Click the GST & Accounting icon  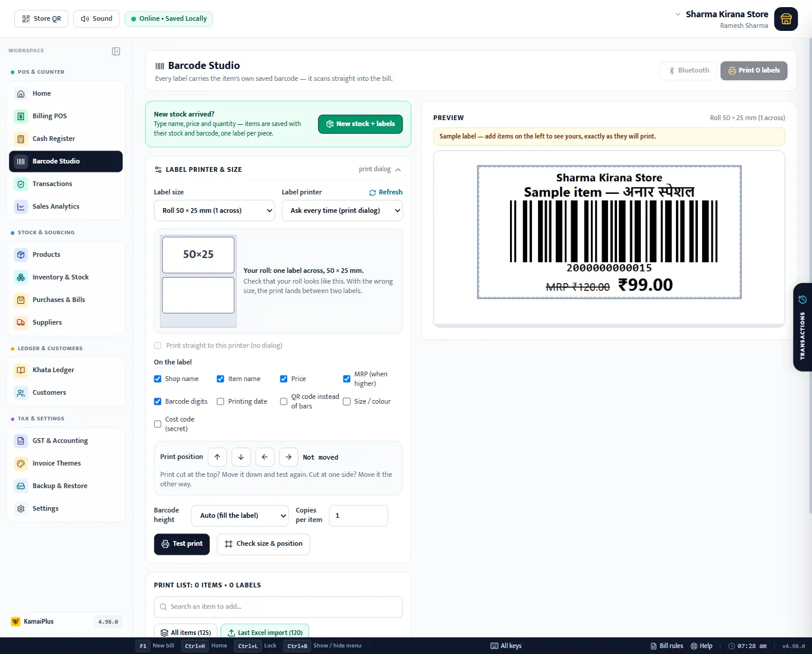coord(21,441)
